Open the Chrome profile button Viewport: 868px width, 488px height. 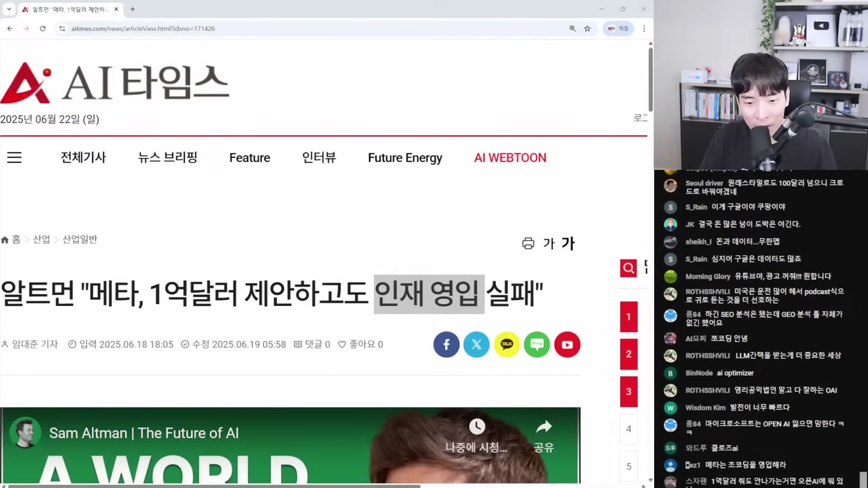coord(618,28)
